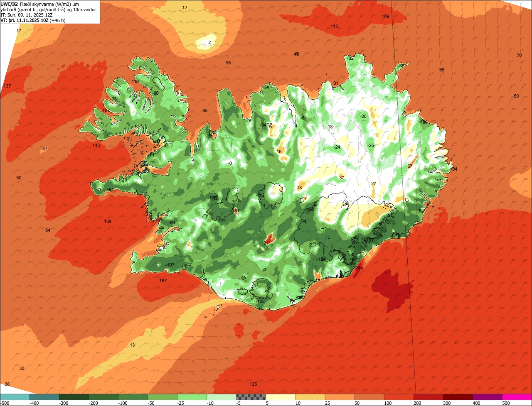Click the 400 label on the legend
This screenshot has height=406, width=532.
(x=477, y=403)
